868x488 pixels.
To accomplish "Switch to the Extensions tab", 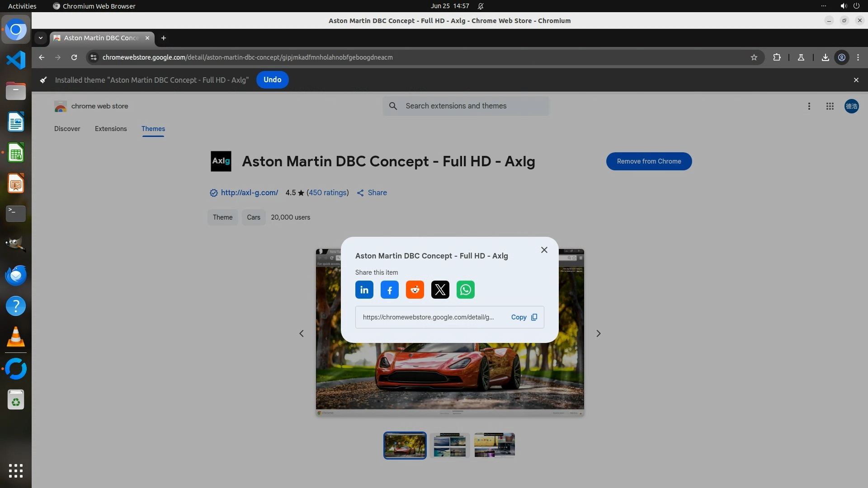I will 111,129.
